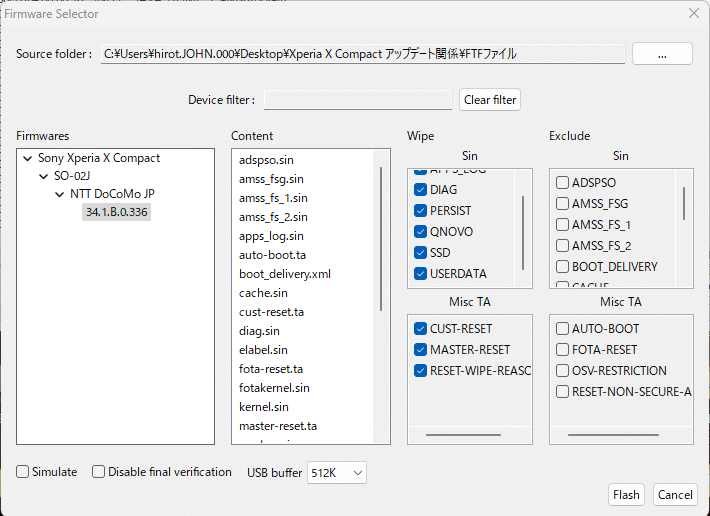
Task: Click Wipe Misc TA horizontal scrollbar
Action: (x=464, y=435)
